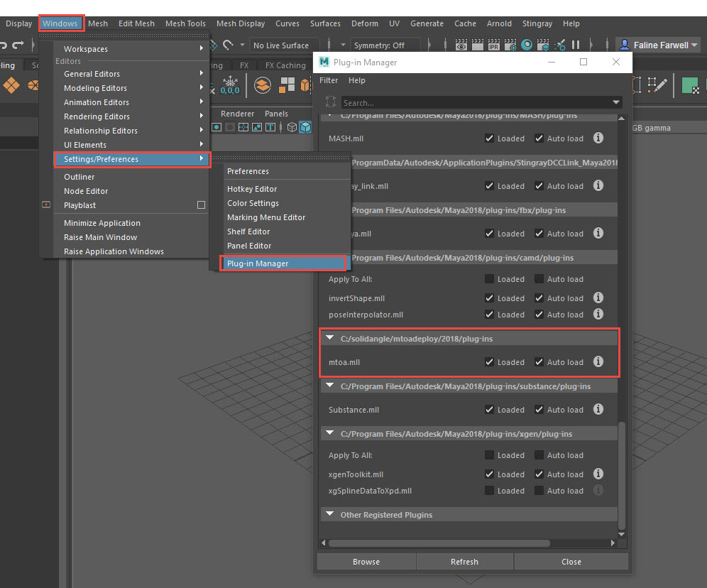Start IPR render icon

pos(494,45)
